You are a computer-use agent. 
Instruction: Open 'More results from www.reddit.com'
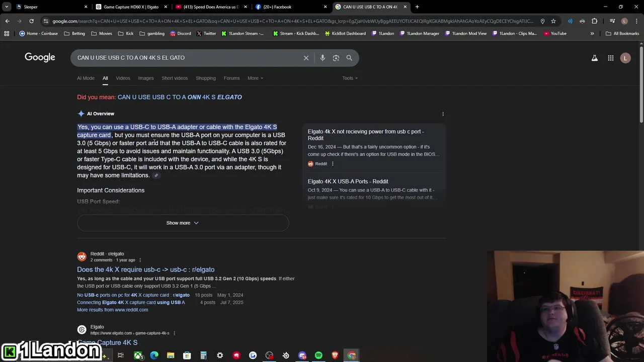tap(112, 310)
